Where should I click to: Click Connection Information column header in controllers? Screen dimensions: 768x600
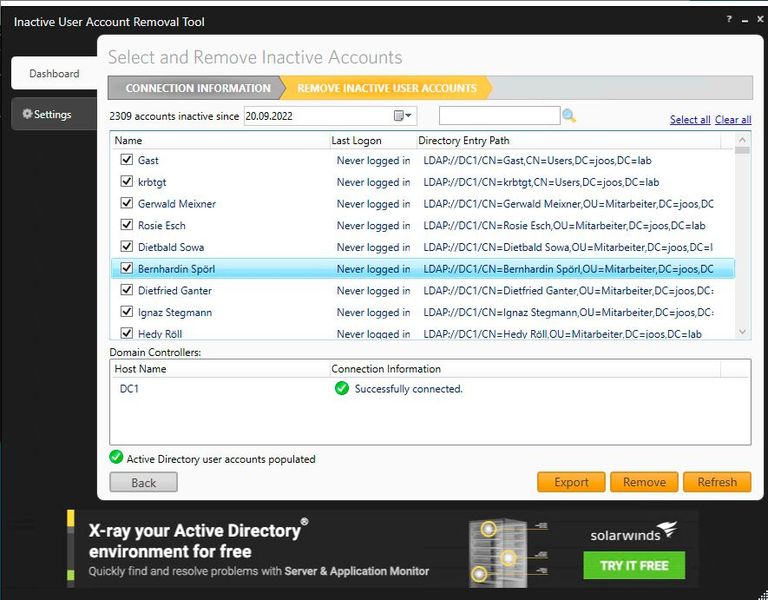(x=525, y=369)
